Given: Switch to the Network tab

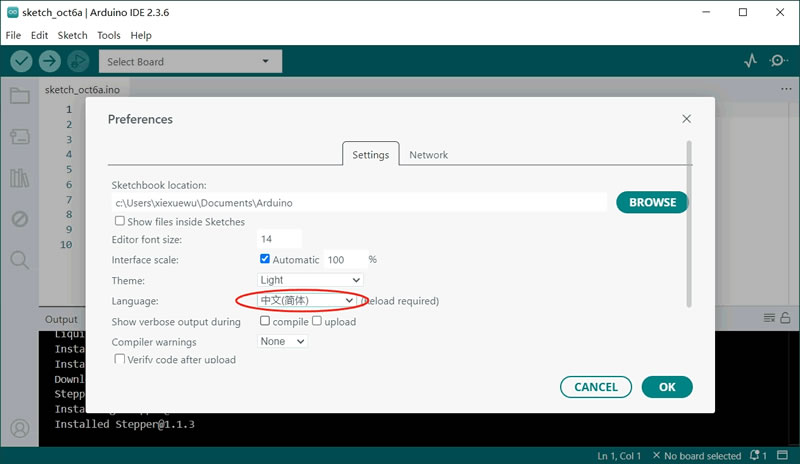Looking at the screenshot, I should click(428, 155).
